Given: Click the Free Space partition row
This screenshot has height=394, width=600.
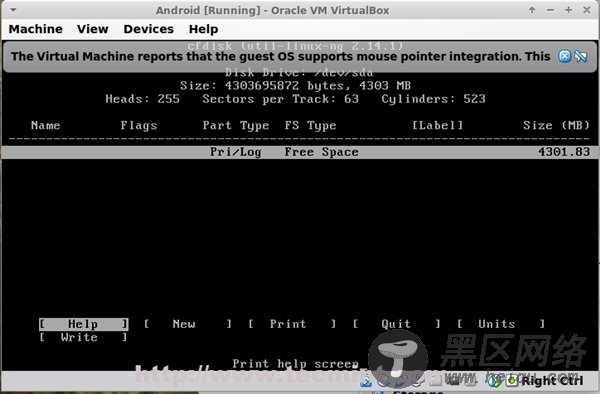Looking at the screenshot, I should click(300, 152).
